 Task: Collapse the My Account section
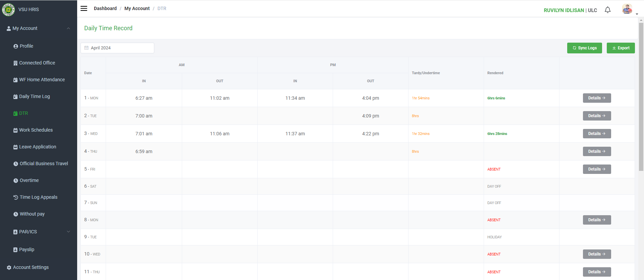tap(68, 29)
